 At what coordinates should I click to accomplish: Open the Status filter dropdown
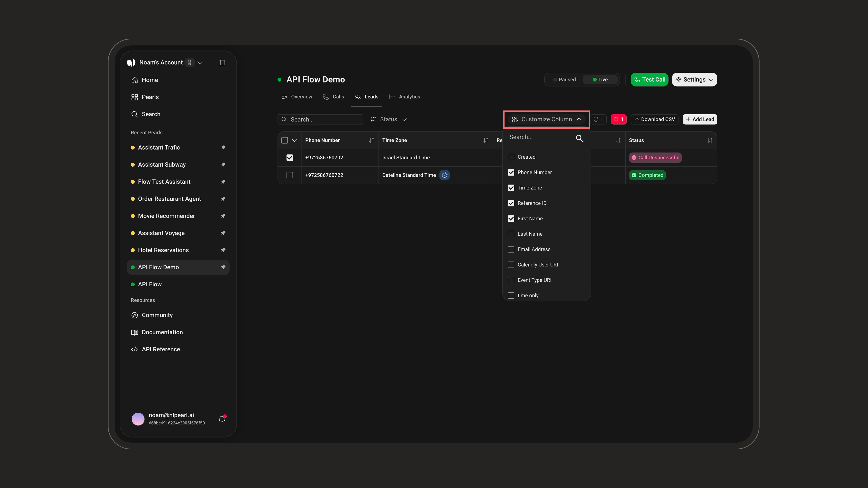click(x=389, y=119)
